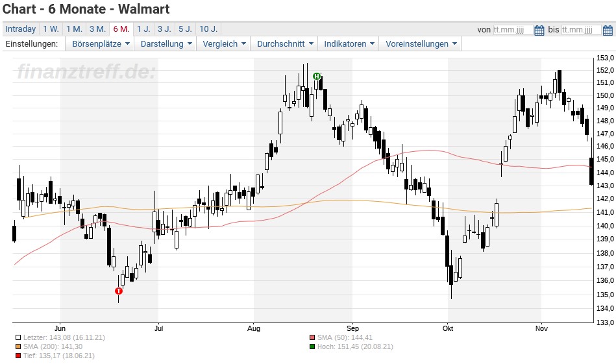Viewport: 616px width, 364px height.
Task: Click the pink SMA (50) legend swatch
Action: point(312,337)
